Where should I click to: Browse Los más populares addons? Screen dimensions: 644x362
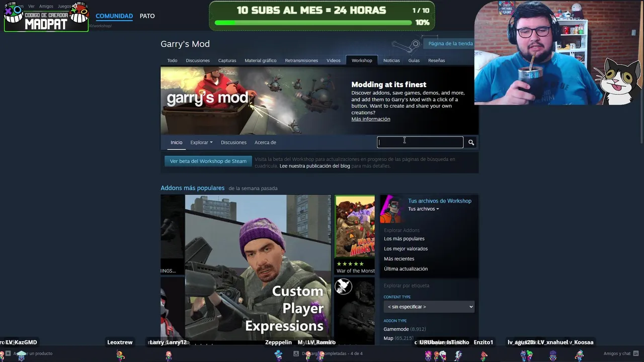[x=404, y=239]
